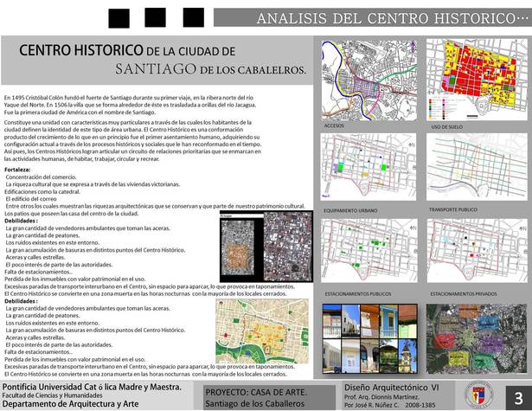Select the satellite map with colored zones
Image resolution: width=532 pixels, height=411 pixels.
[x=477, y=338]
